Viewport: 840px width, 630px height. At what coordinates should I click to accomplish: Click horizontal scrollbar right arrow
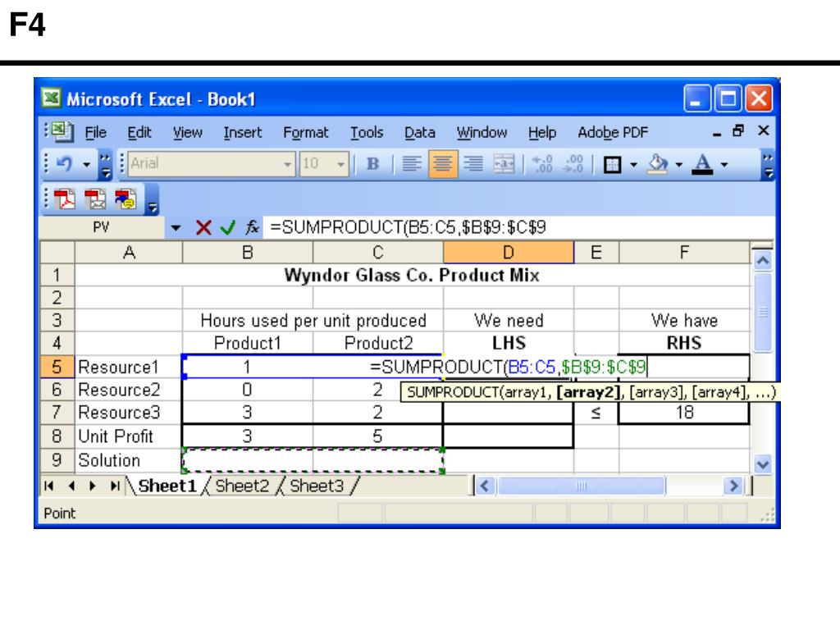coord(733,486)
